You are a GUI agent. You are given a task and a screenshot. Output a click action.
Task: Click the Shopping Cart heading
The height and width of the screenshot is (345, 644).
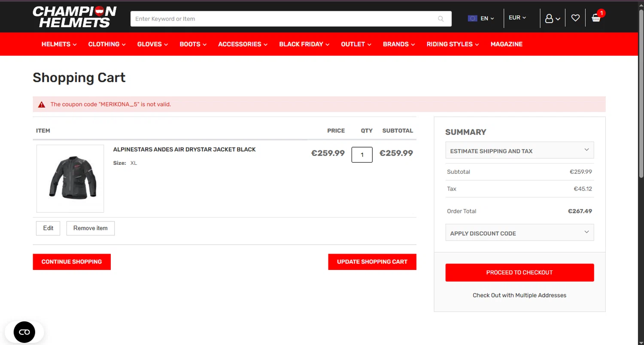(79, 78)
